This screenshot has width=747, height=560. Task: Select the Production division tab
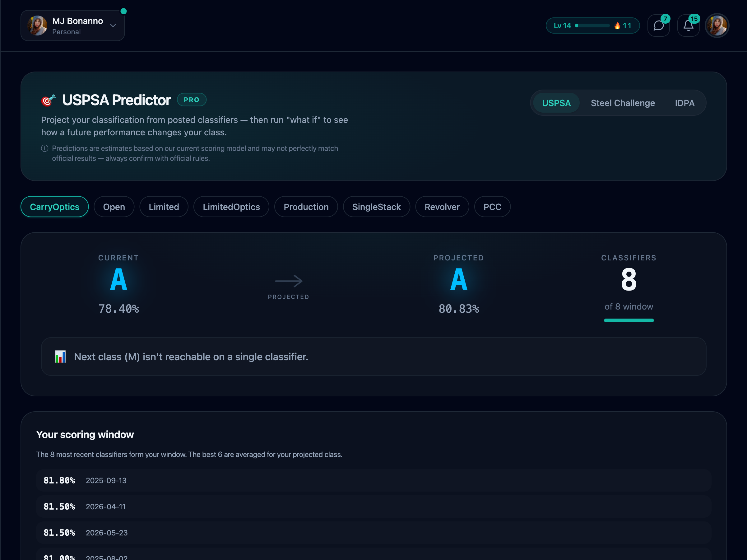click(306, 207)
